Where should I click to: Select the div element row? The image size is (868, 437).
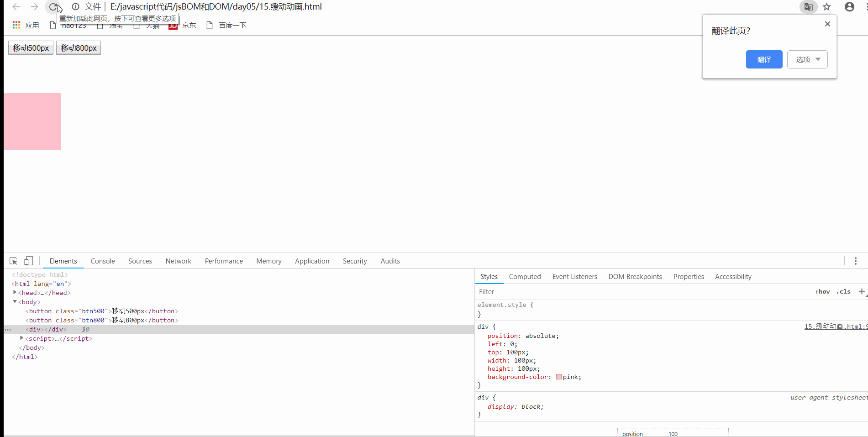(x=239, y=329)
